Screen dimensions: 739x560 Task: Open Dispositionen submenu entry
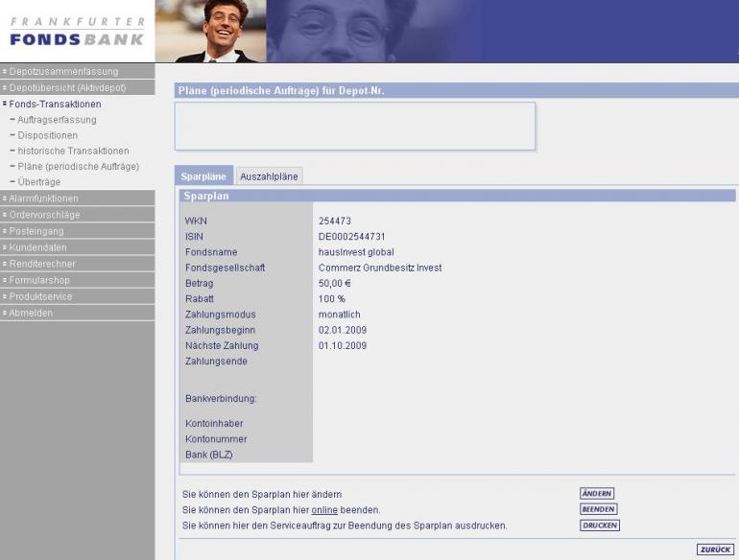(x=47, y=135)
